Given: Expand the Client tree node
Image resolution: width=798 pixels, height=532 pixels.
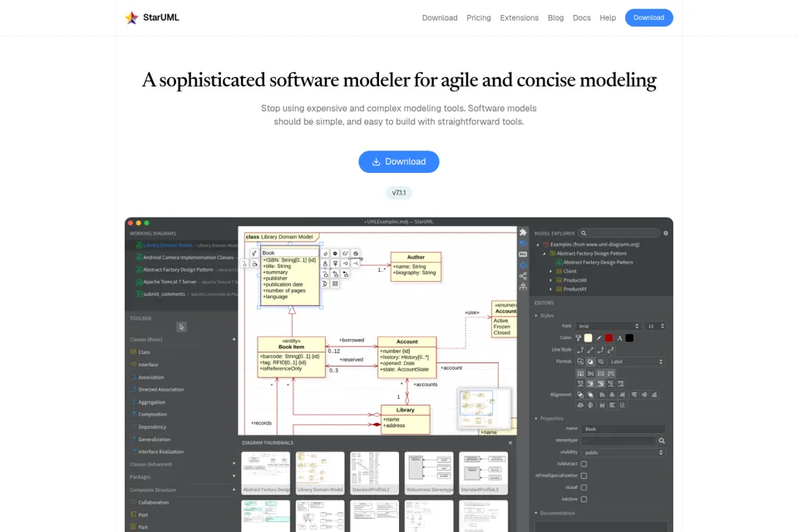Looking at the screenshot, I should pyautogui.click(x=550, y=271).
